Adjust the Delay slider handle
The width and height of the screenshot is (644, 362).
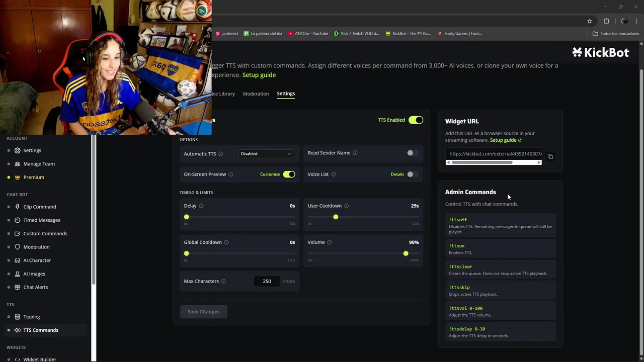pos(187,217)
